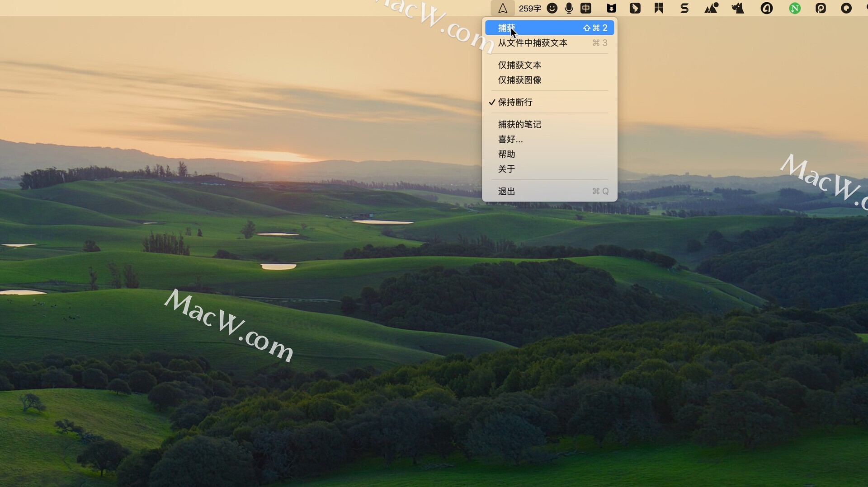Click 退出 to quit the app
This screenshot has height=487, width=868.
point(549,191)
